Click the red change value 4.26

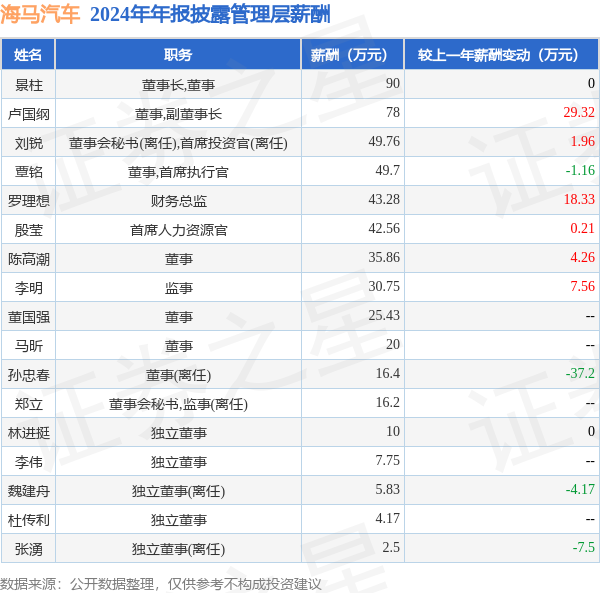click(582, 257)
